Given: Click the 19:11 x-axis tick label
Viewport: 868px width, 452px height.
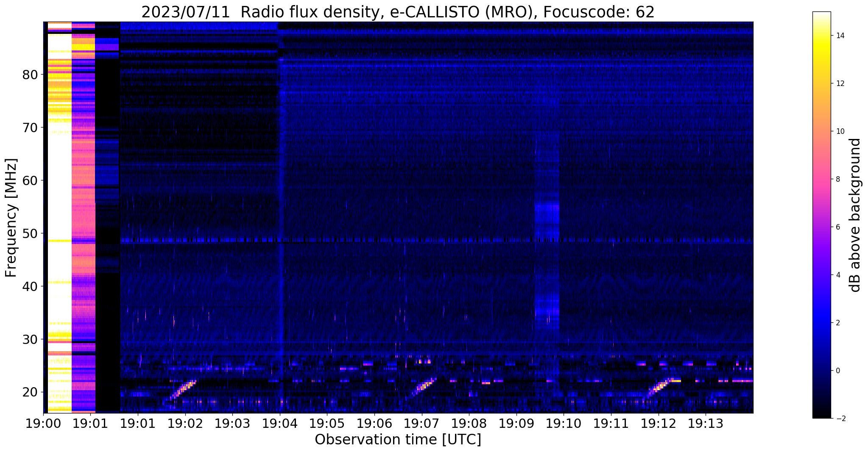Looking at the screenshot, I should [x=611, y=424].
